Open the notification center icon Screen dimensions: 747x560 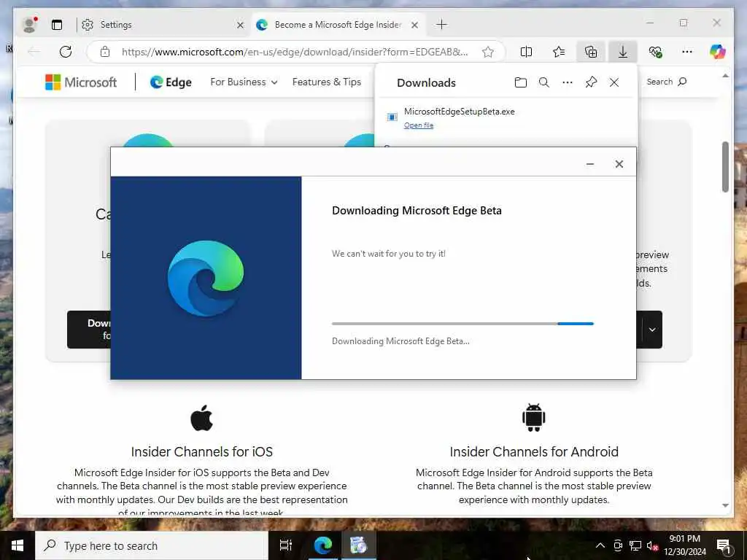point(724,545)
